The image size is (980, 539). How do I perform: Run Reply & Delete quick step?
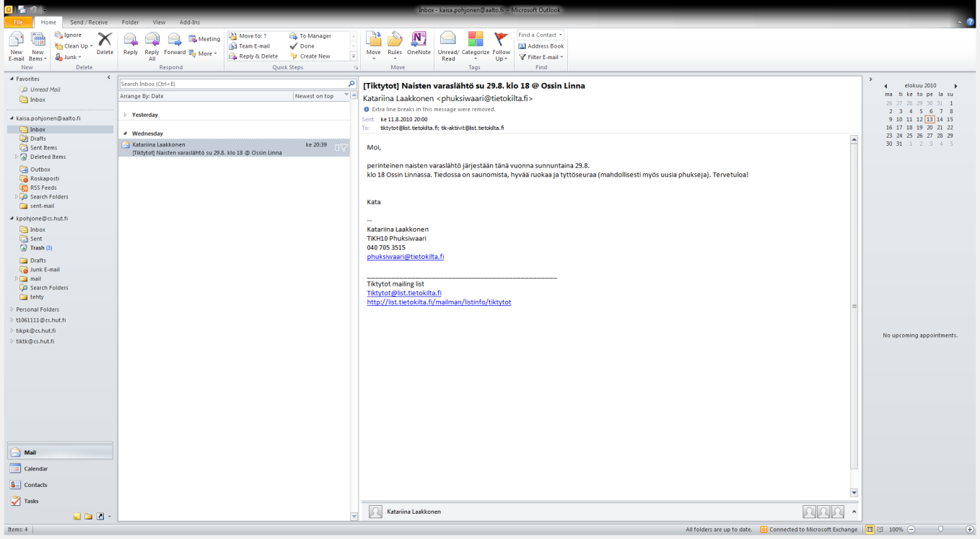(253, 56)
